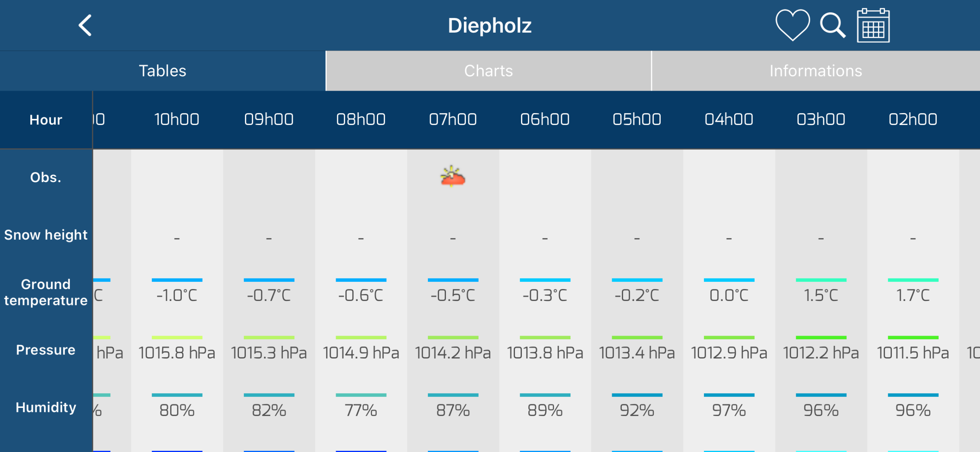
Task: Click the 1015.8 hPa pressure value
Action: [177, 353]
